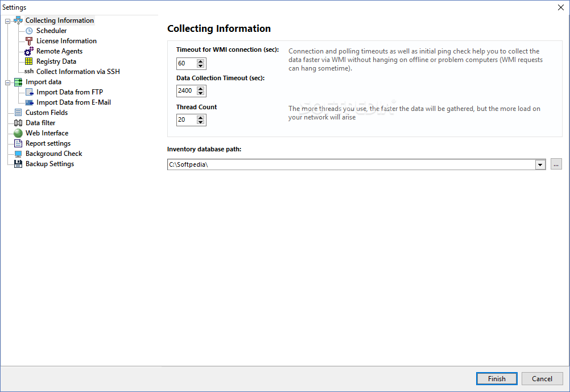Image resolution: width=570 pixels, height=392 pixels.
Task: Collapse the Collecting Information tree node
Action: [7, 21]
